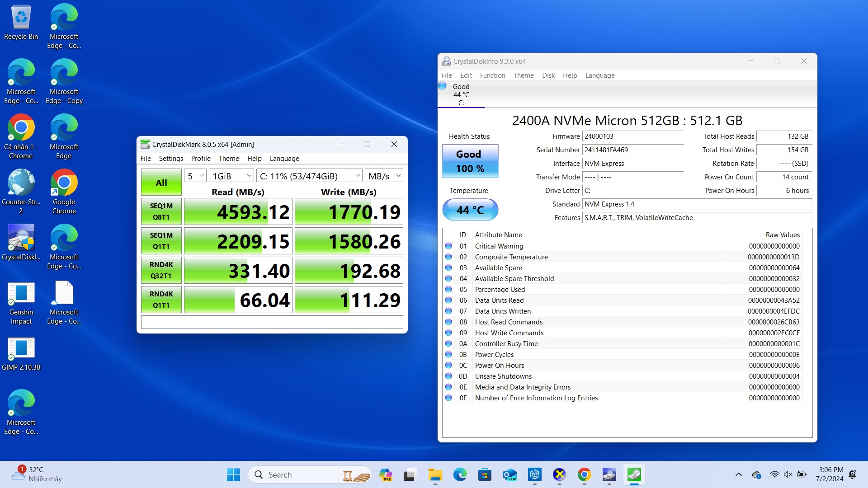Open CrystalDiskMark Settings menu
This screenshot has width=868, height=488.
[171, 159]
